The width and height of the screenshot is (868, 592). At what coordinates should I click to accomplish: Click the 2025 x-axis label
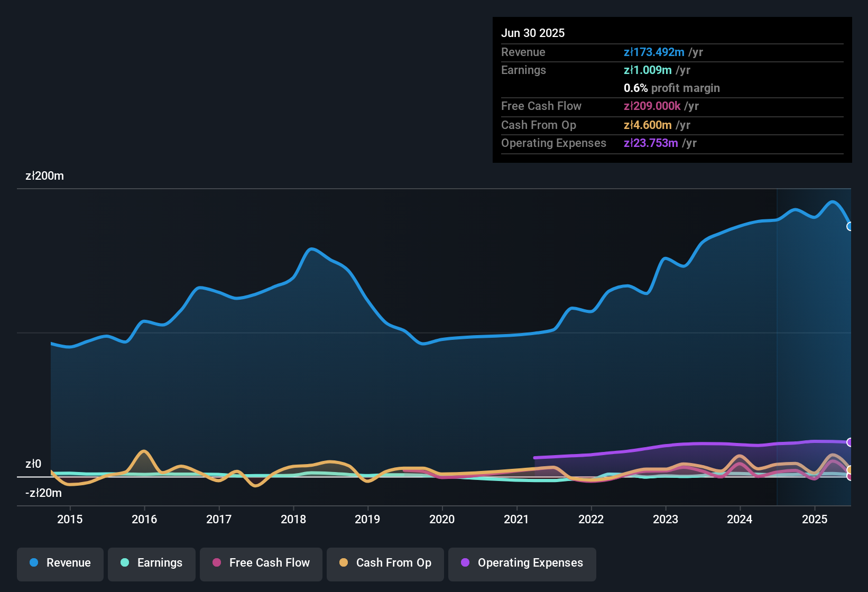click(x=815, y=519)
